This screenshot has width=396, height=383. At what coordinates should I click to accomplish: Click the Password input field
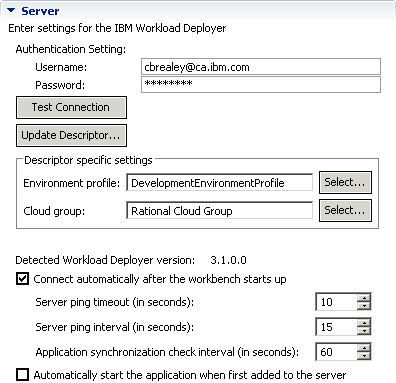click(x=261, y=85)
